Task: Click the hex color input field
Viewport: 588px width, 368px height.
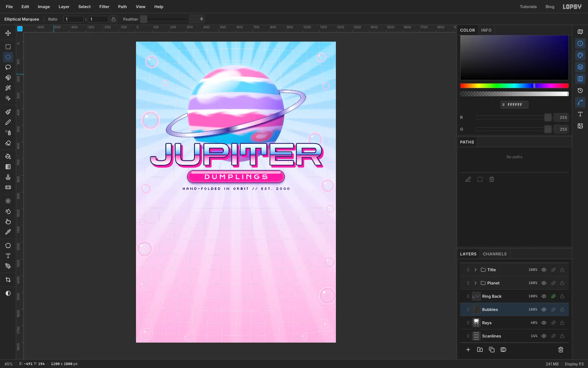Action: click(514, 105)
